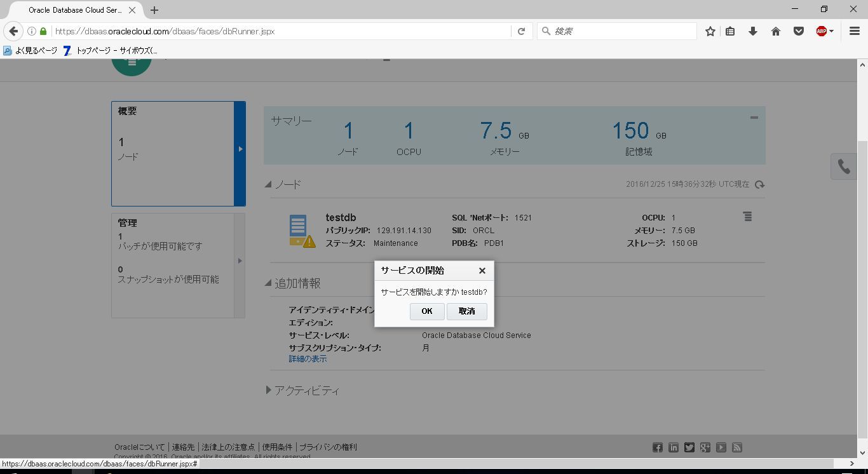868x474 pixels.
Task: Select public IP 129.191.14.130 text
Action: (x=404, y=231)
